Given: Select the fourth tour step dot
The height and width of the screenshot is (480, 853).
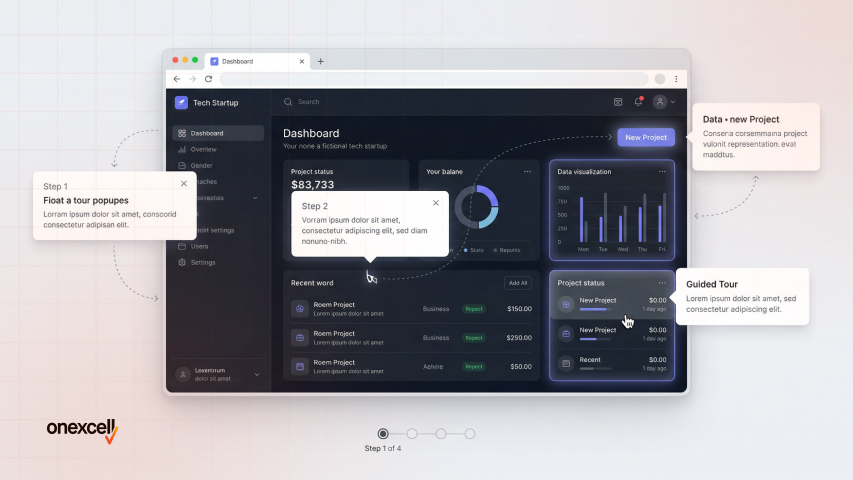Looking at the screenshot, I should [469, 434].
